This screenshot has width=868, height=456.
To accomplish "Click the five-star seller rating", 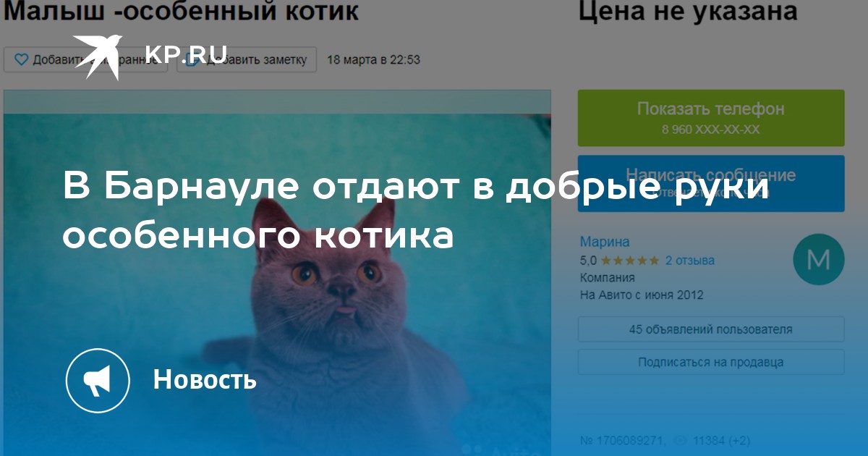I will coord(629,261).
